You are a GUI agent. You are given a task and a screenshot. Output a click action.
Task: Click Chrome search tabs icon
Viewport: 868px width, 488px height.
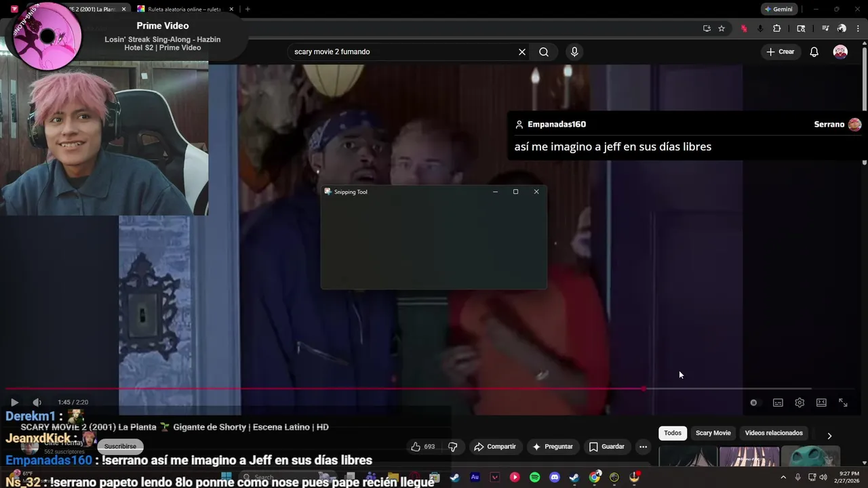(801, 28)
